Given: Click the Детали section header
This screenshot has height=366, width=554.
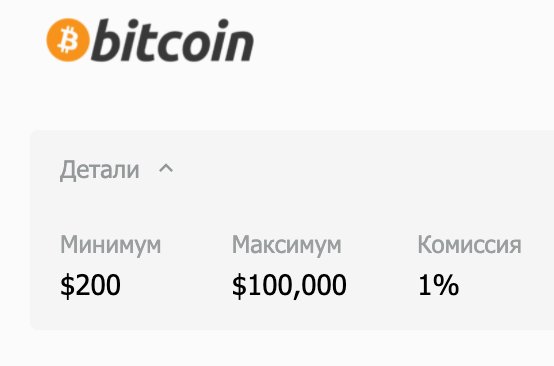Looking at the screenshot, I should tap(100, 170).
